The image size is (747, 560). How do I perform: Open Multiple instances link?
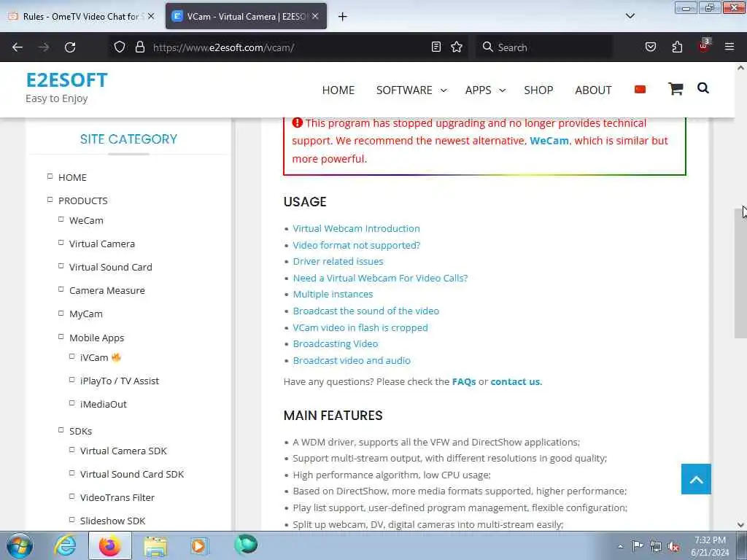pyautogui.click(x=333, y=295)
